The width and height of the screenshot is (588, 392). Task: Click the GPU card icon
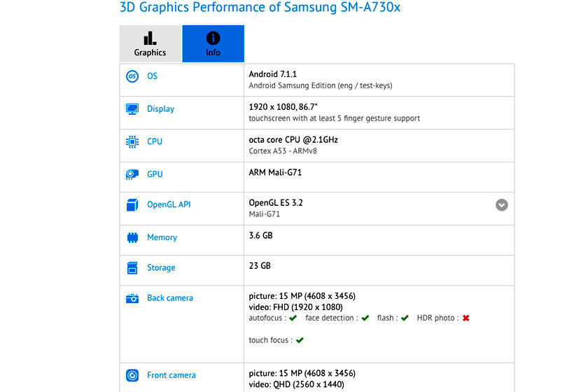pyautogui.click(x=132, y=174)
